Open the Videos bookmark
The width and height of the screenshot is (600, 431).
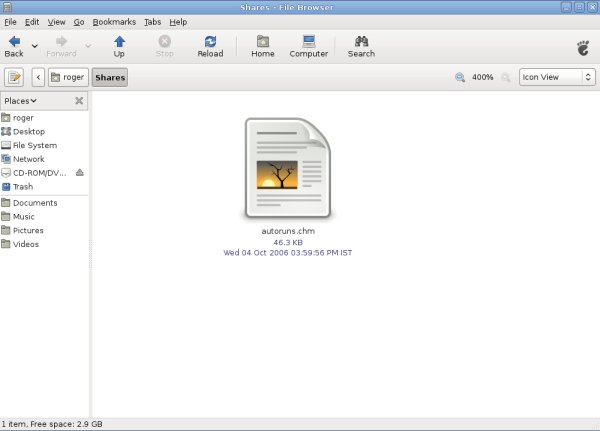tap(44, 244)
